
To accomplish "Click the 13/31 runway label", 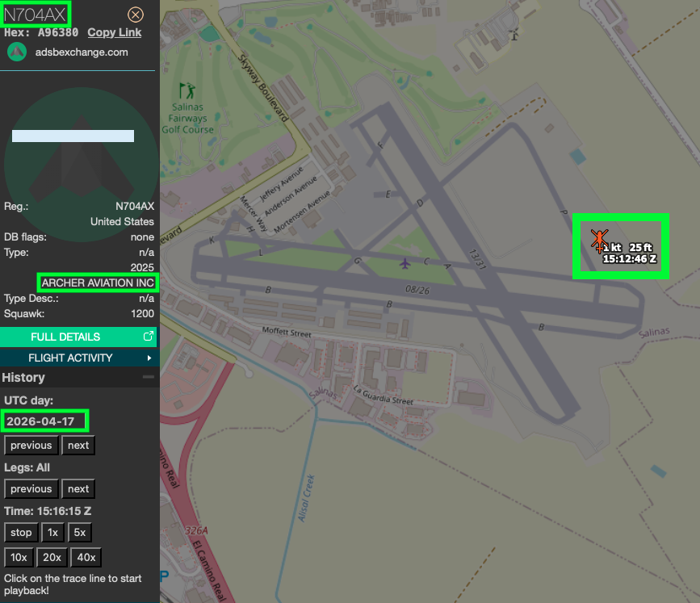I will tap(477, 260).
